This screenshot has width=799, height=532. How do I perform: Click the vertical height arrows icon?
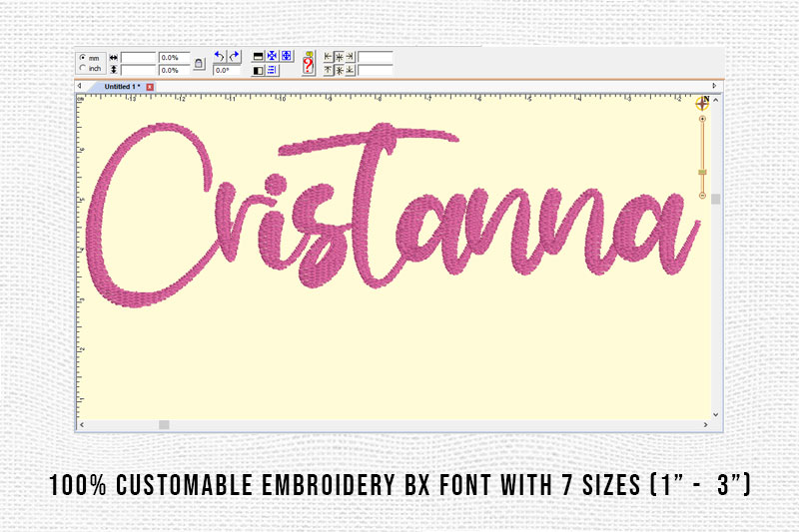click(x=113, y=70)
